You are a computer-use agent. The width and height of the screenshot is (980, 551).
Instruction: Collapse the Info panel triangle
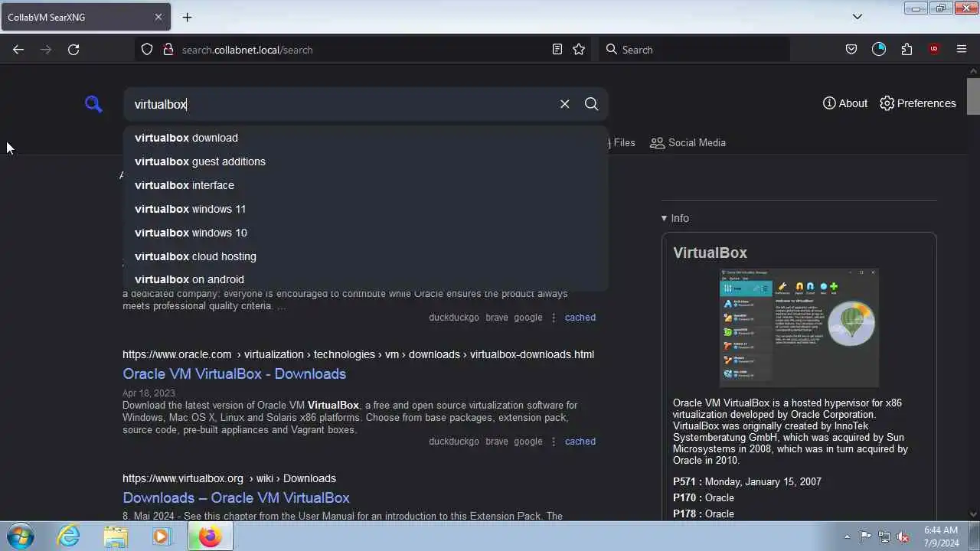(x=664, y=218)
